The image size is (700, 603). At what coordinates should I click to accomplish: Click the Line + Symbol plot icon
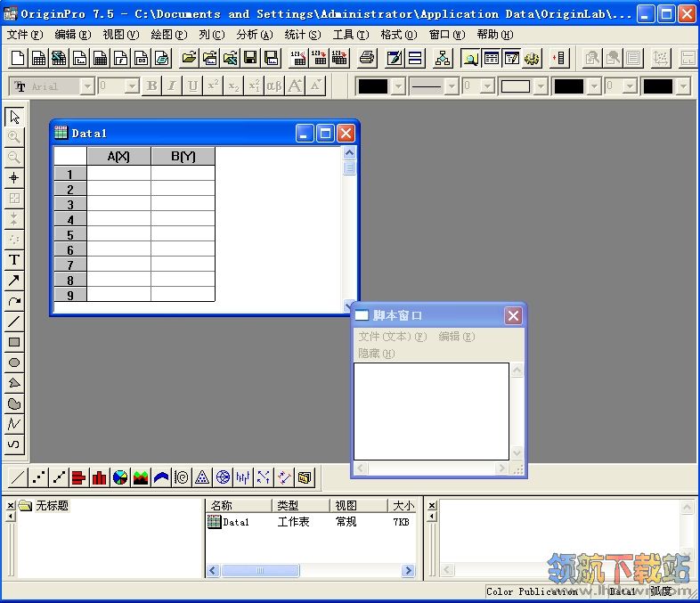pos(59,477)
